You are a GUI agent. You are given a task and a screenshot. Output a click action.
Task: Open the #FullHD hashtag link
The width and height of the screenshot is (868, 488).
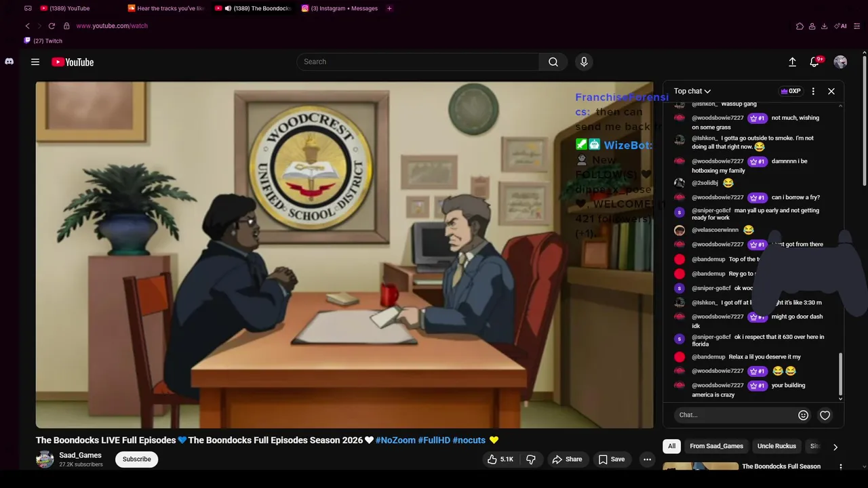pyautogui.click(x=434, y=440)
